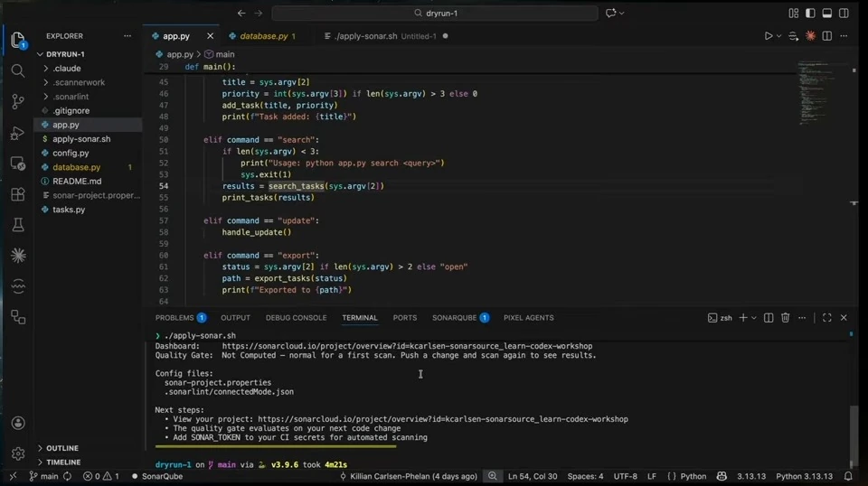
Task: Open the DEBUG CONSOLE panel tab
Action: click(x=296, y=318)
